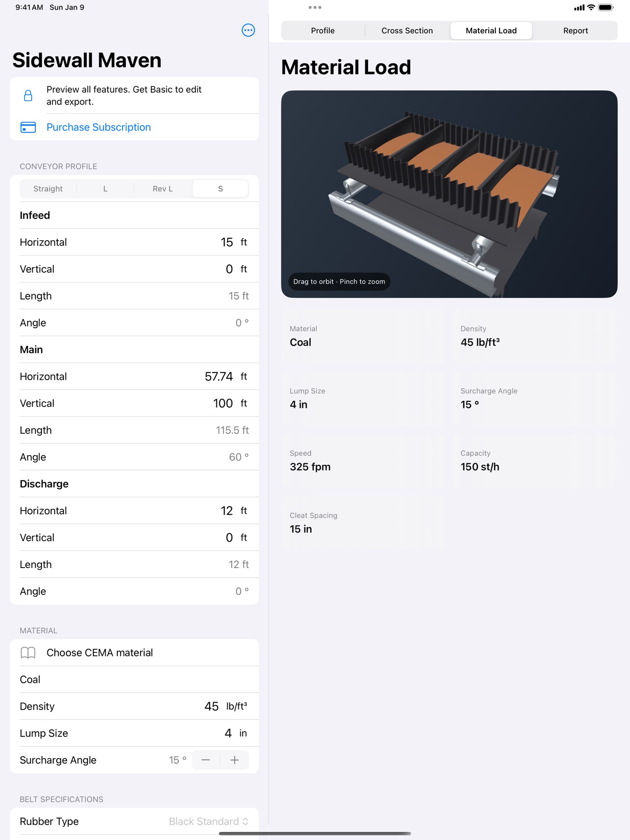Edit the Main Vertical 100 field
The height and width of the screenshot is (840, 630).
[223, 403]
